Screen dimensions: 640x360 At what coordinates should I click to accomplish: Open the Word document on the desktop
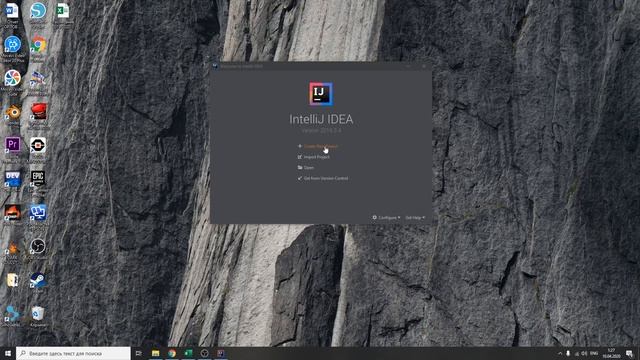coord(12,10)
